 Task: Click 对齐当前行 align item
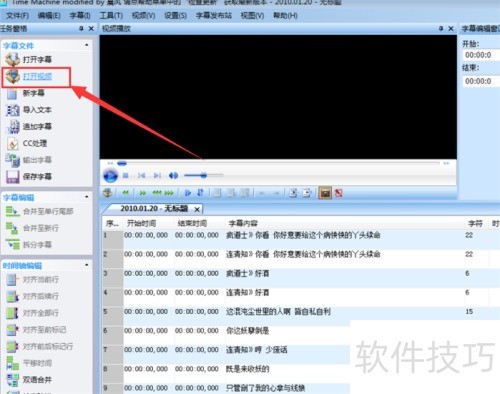tap(41, 279)
